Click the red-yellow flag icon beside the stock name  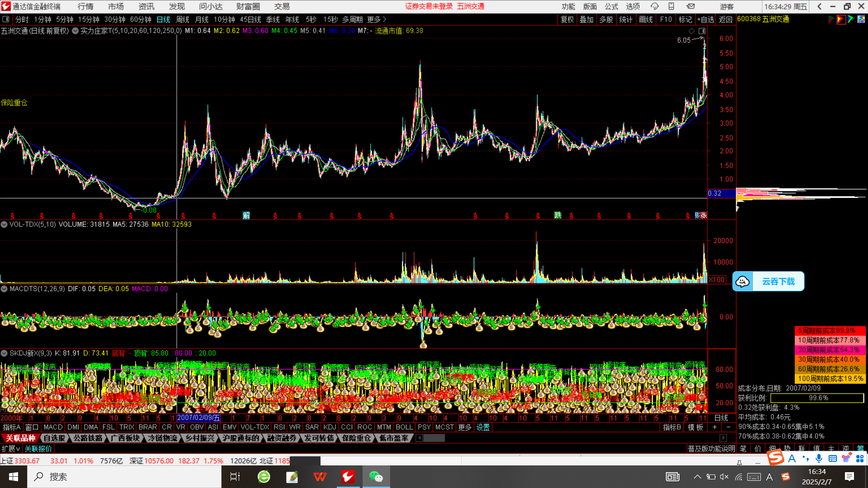(x=841, y=19)
